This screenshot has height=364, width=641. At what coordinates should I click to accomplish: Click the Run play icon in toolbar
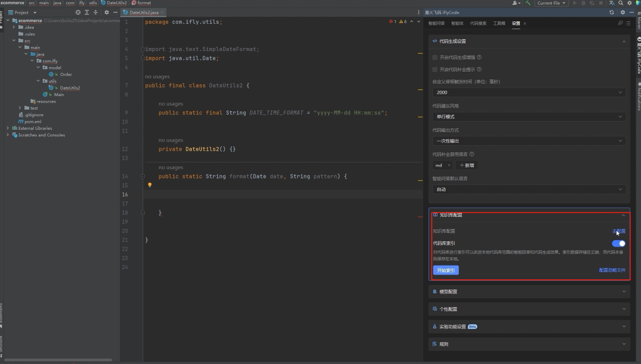tap(575, 3)
